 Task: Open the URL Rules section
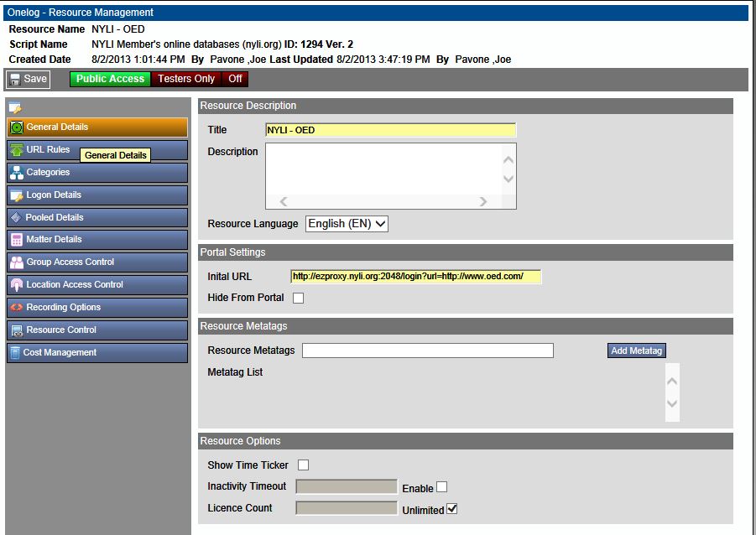97,150
